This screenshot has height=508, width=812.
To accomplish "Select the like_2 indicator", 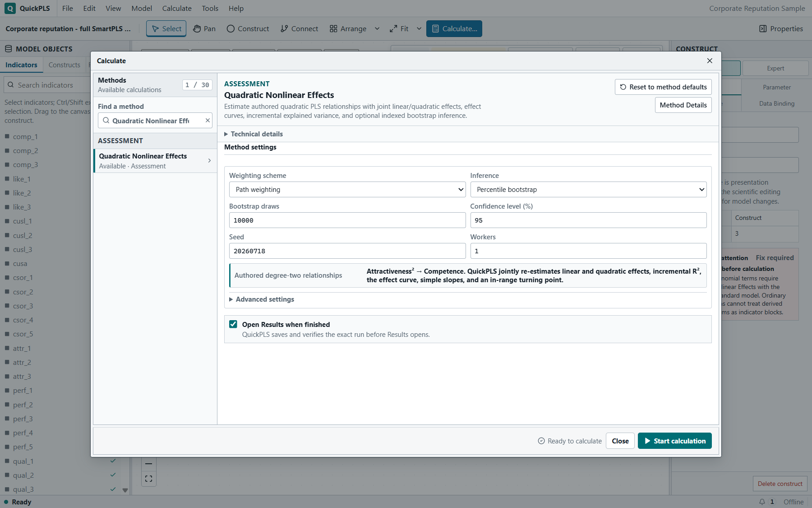I will (x=22, y=193).
